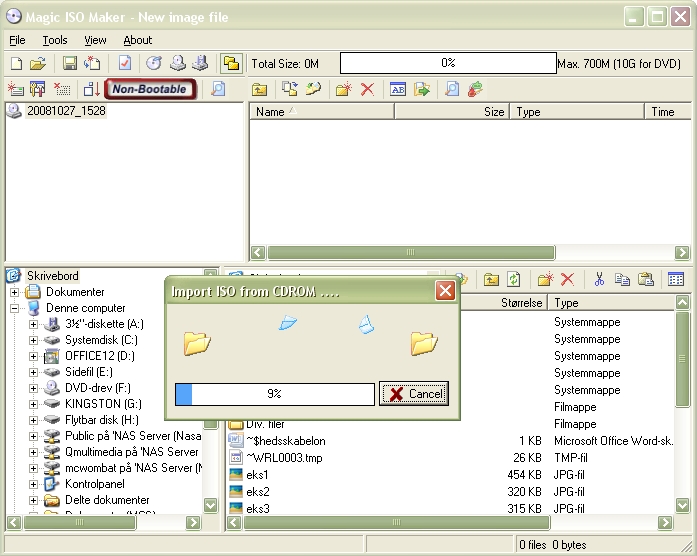This screenshot has height=556, width=697.
Task: Click the Rename icon in ISO panel toolbar
Action: coord(397,89)
